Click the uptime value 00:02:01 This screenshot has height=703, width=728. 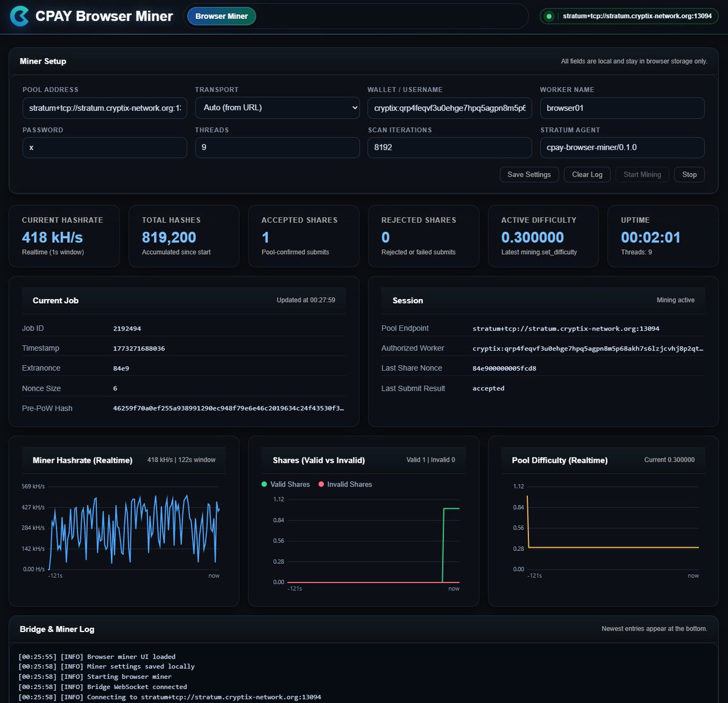(x=650, y=237)
